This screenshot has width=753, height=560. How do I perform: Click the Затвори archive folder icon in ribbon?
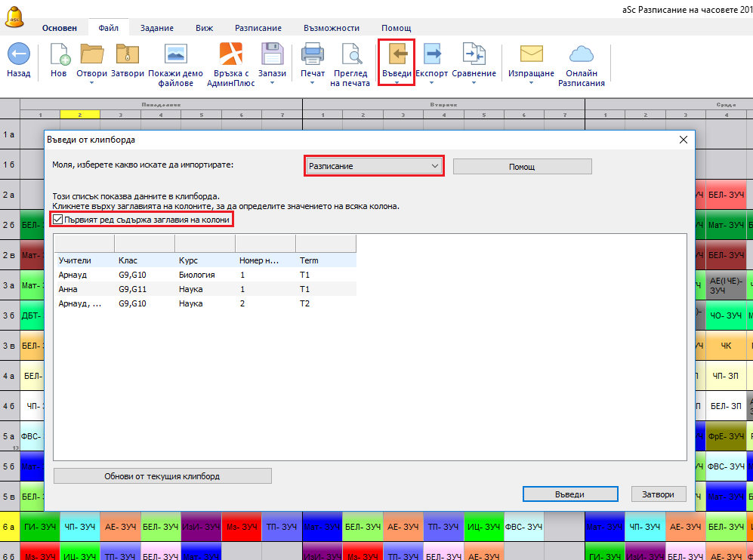click(127, 54)
